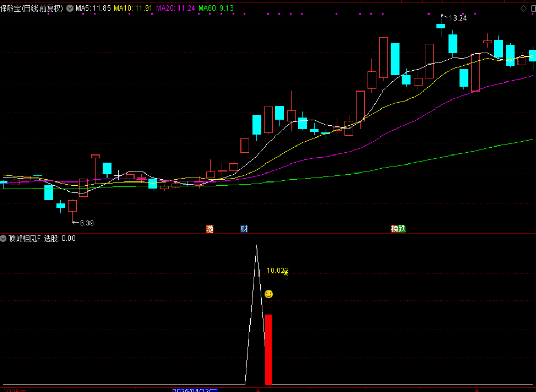This screenshot has height=392, width=536.
Task: Click the 保龄宝(日线.前复权) chart title
Action: 32,8
